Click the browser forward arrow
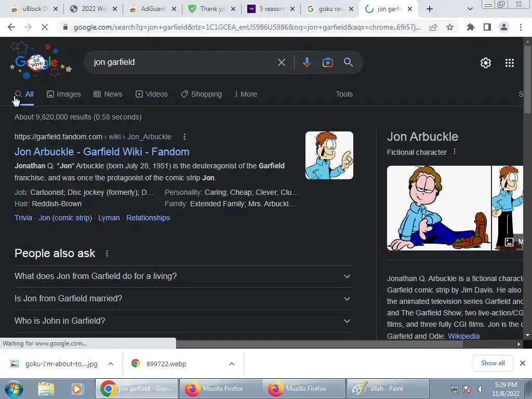 pos(28,27)
